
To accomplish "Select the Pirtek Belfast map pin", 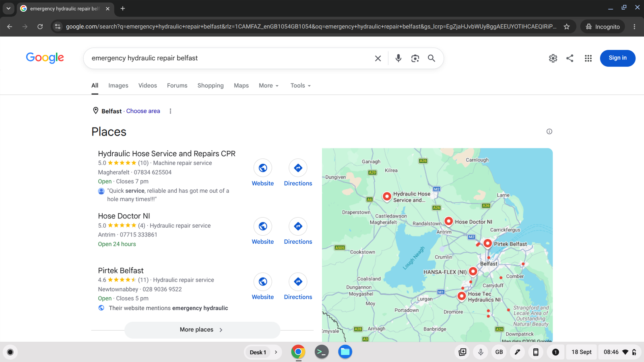I will click(487, 243).
